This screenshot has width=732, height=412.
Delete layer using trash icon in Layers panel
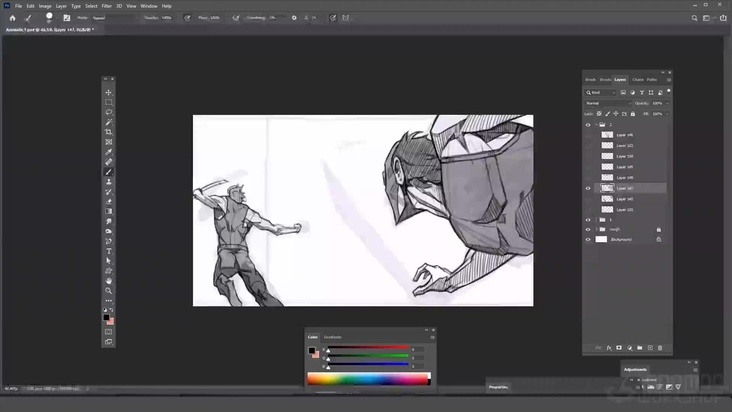point(660,347)
